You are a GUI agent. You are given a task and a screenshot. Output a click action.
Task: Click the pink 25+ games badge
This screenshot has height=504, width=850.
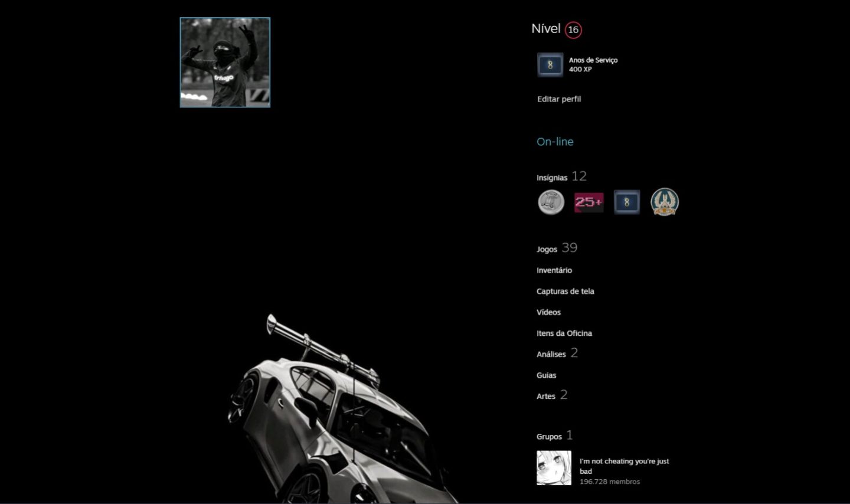[589, 202]
